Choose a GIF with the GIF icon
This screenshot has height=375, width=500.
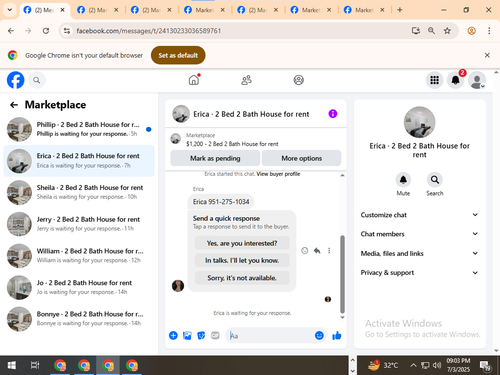click(215, 335)
